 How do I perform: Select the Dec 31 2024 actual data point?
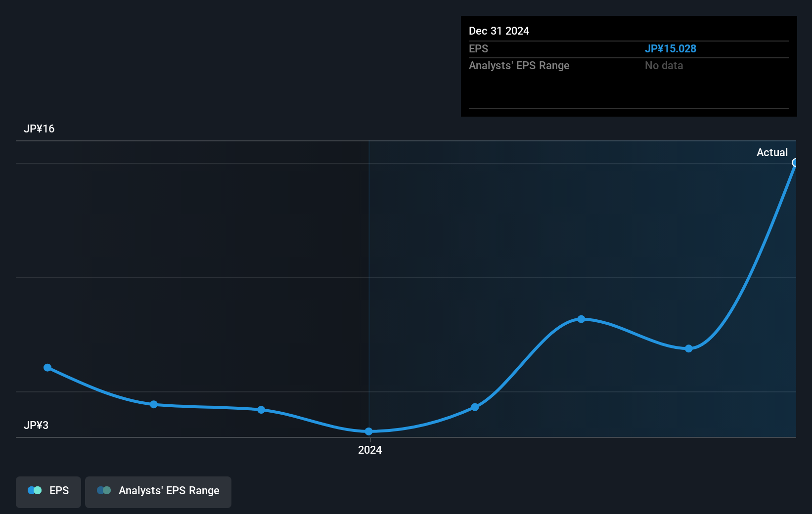pos(795,163)
